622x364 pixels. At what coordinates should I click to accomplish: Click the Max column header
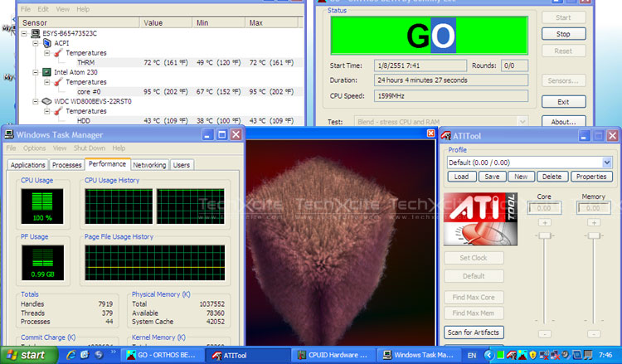(x=272, y=22)
